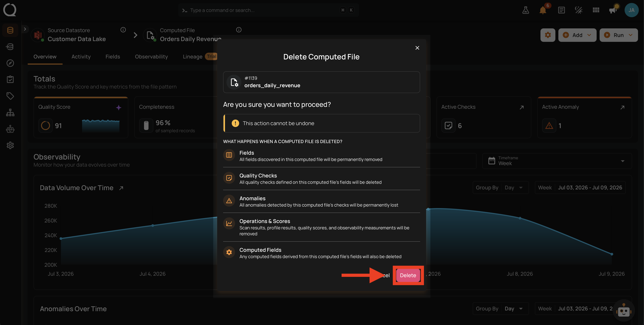This screenshot has height=325, width=644.
Task: Click the Anomalies row in deletion list
Action: (x=321, y=201)
